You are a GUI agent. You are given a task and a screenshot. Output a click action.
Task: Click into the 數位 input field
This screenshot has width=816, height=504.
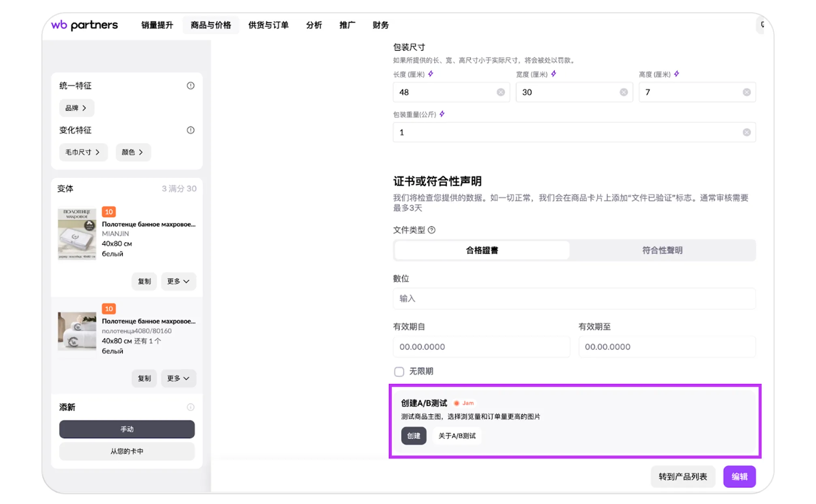click(x=574, y=299)
